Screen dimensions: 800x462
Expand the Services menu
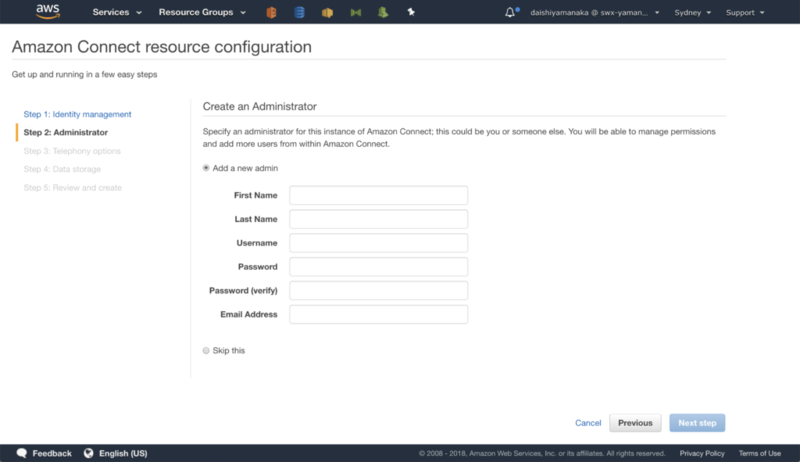pos(117,12)
